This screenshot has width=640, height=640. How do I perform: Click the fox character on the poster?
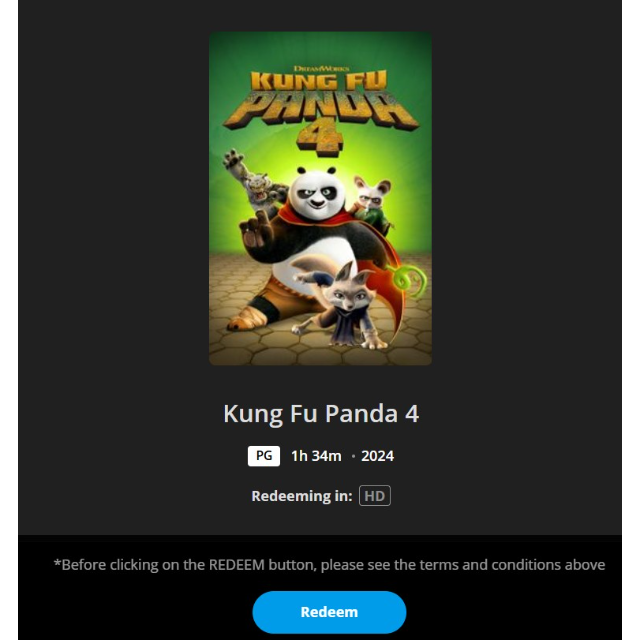pyautogui.click(x=343, y=306)
